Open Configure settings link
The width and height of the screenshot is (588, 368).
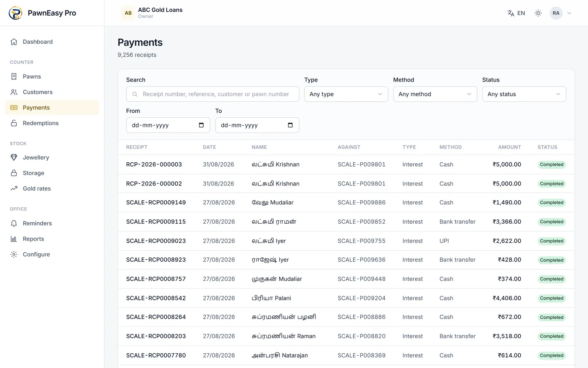pos(52,254)
